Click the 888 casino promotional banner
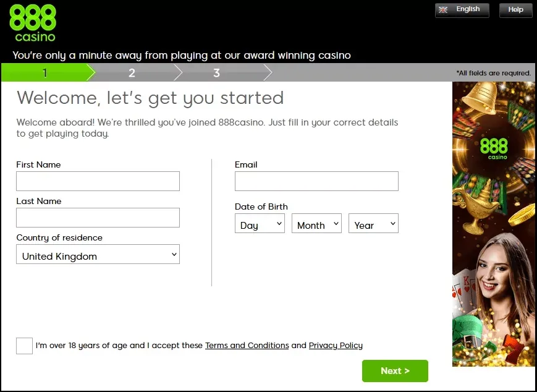 pyautogui.click(x=494, y=224)
